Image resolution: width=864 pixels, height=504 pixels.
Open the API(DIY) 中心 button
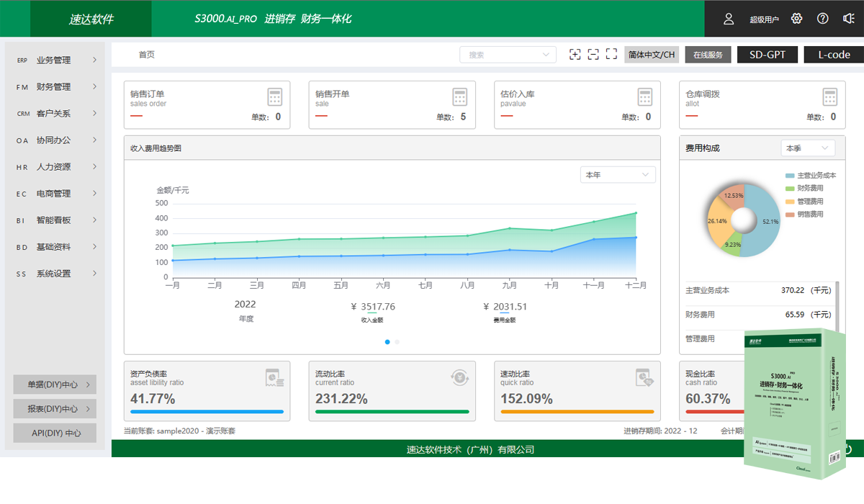coord(55,433)
